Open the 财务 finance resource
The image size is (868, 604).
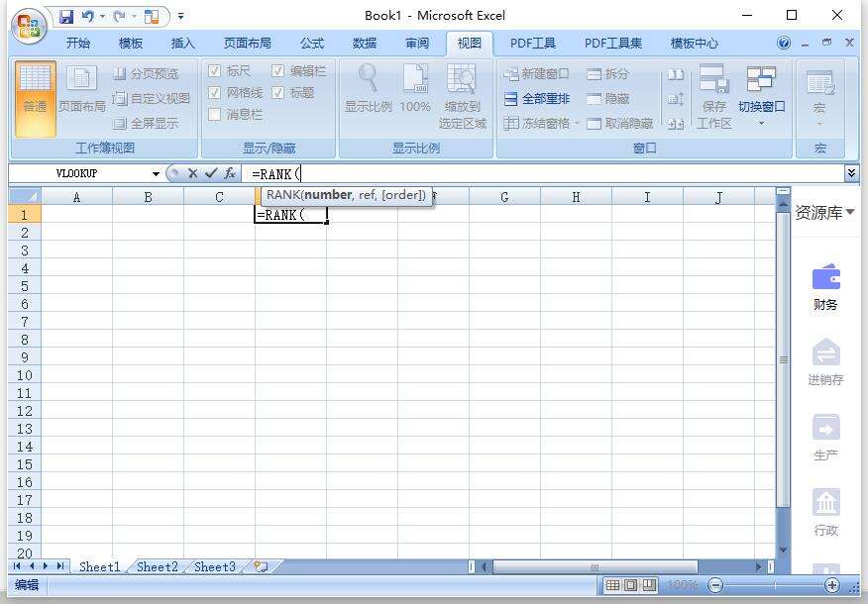click(x=825, y=287)
